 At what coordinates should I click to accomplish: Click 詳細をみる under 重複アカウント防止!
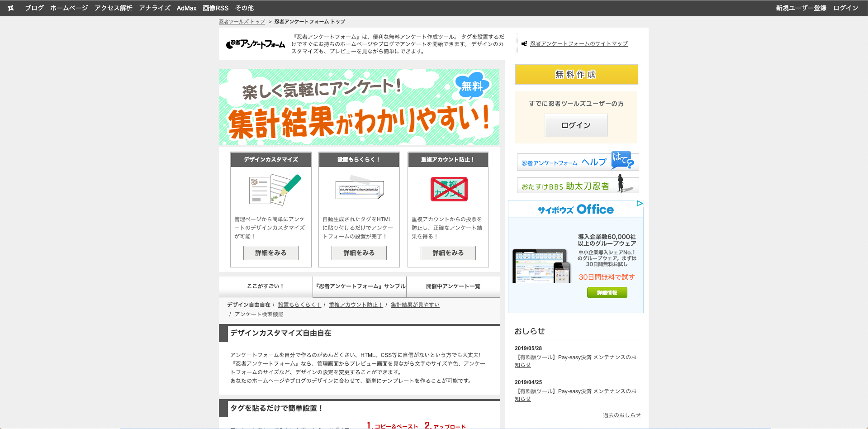(447, 253)
